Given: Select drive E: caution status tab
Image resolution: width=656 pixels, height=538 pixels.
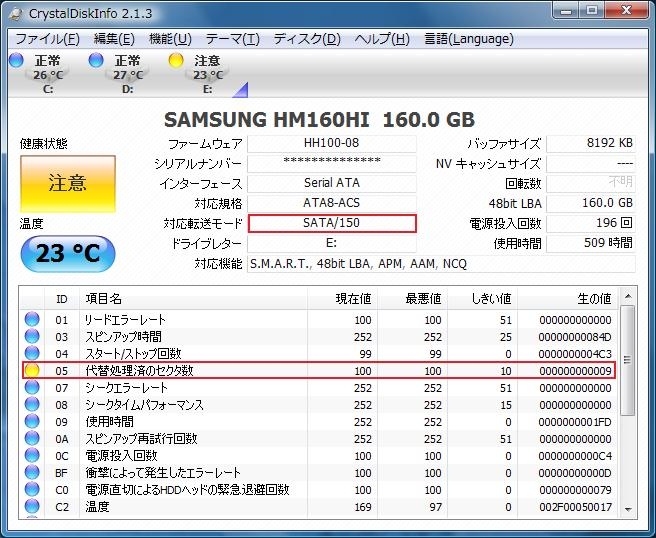Looking at the screenshot, I should coord(197,74).
